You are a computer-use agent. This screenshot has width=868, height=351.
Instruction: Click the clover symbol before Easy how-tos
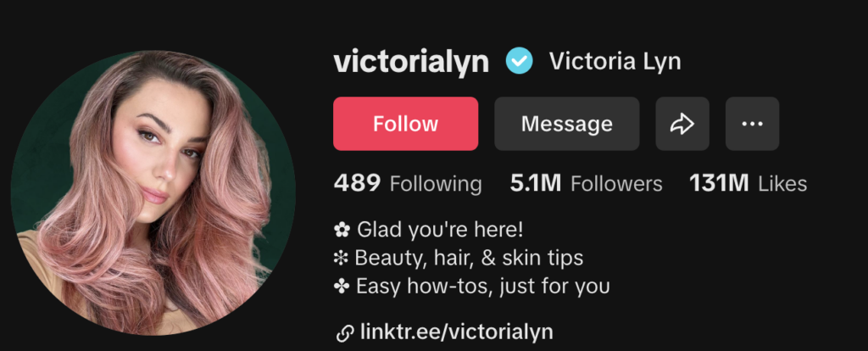tap(342, 287)
